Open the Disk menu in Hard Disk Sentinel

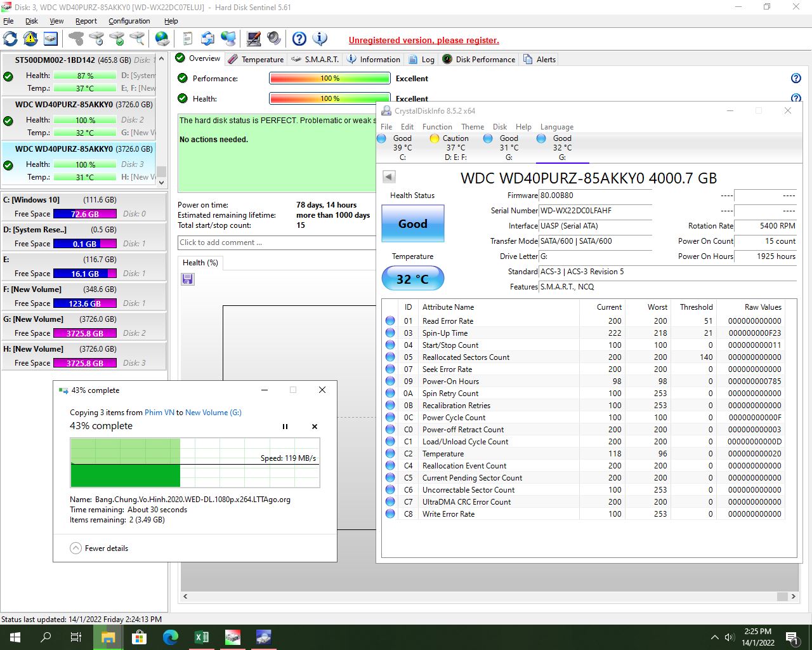[x=32, y=21]
